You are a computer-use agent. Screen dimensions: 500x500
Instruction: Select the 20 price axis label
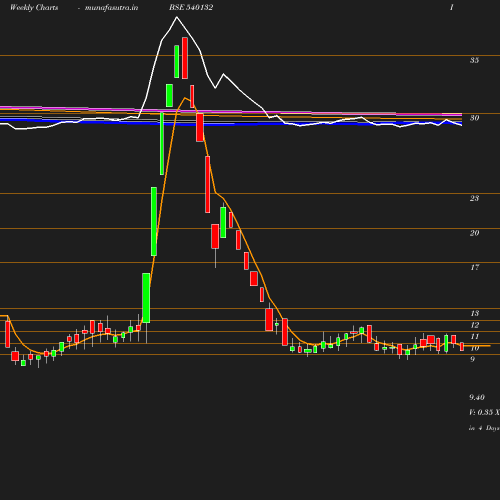[x=474, y=233]
